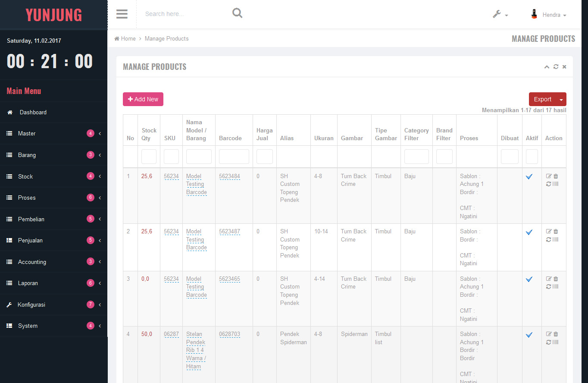
Task: Click the Add New button
Action: 143,99
